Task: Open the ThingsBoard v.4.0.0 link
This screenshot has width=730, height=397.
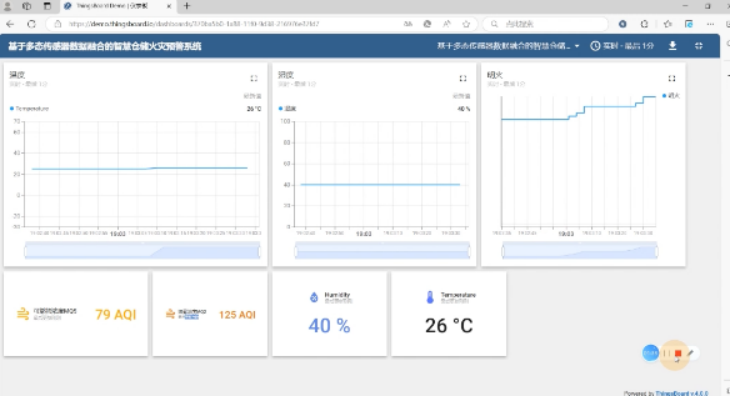Action: tap(682, 393)
